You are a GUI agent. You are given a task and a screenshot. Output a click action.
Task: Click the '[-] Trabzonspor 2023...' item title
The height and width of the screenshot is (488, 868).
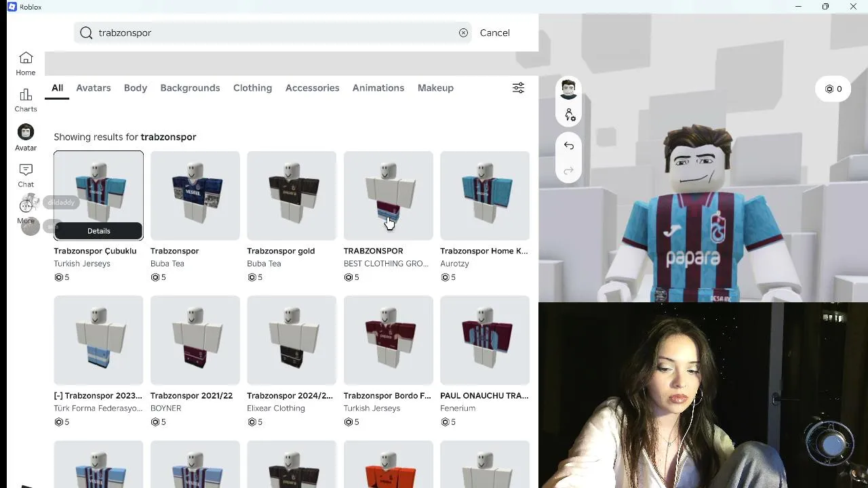click(x=98, y=396)
